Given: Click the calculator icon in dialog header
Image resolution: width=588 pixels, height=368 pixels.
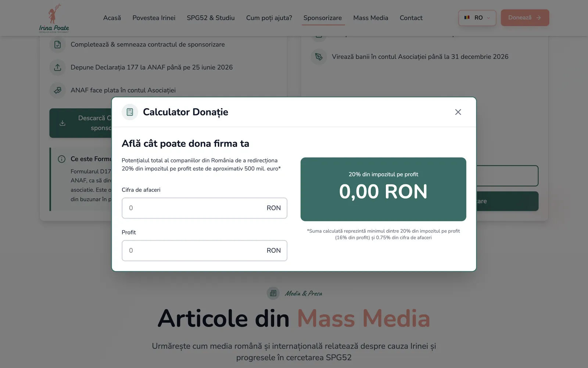Looking at the screenshot, I should (130, 112).
